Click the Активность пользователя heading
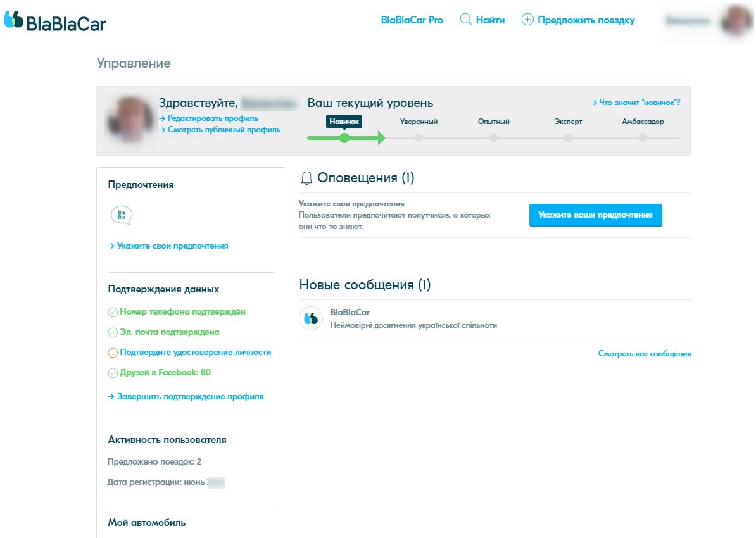 click(x=167, y=440)
